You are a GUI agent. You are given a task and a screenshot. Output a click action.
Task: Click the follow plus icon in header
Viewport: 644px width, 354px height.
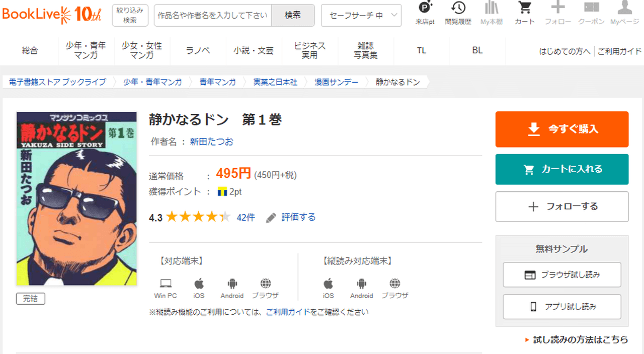pos(558,8)
